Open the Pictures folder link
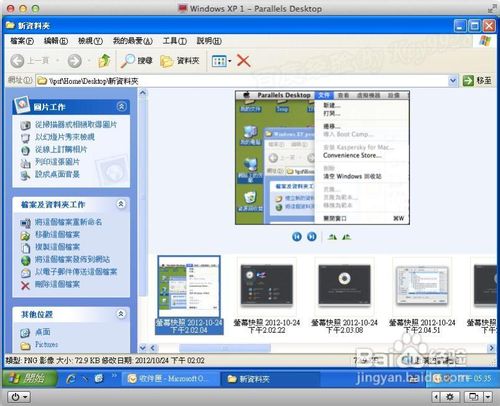The width and height of the screenshot is (500, 406). point(46,344)
